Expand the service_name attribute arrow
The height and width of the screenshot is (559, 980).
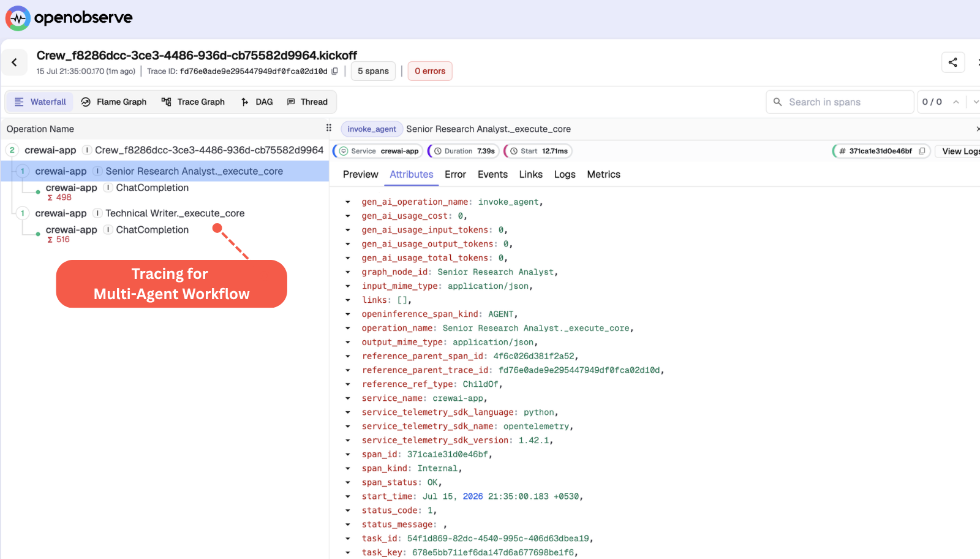[348, 398]
